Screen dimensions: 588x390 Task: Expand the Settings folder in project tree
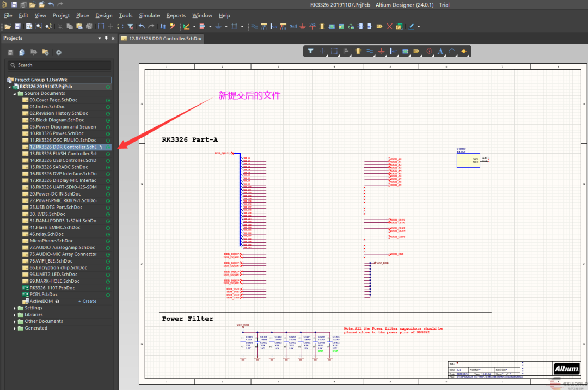pyautogui.click(x=15, y=308)
